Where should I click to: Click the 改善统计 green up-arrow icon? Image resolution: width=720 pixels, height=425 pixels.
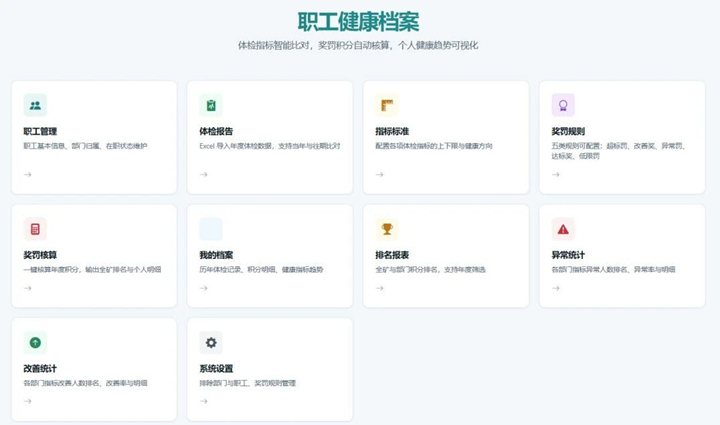[35, 342]
